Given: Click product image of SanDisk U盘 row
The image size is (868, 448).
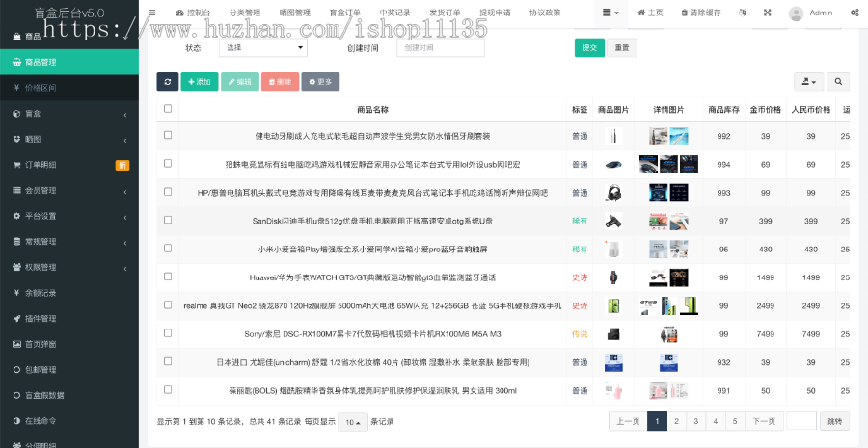Looking at the screenshot, I should coord(613,221).
